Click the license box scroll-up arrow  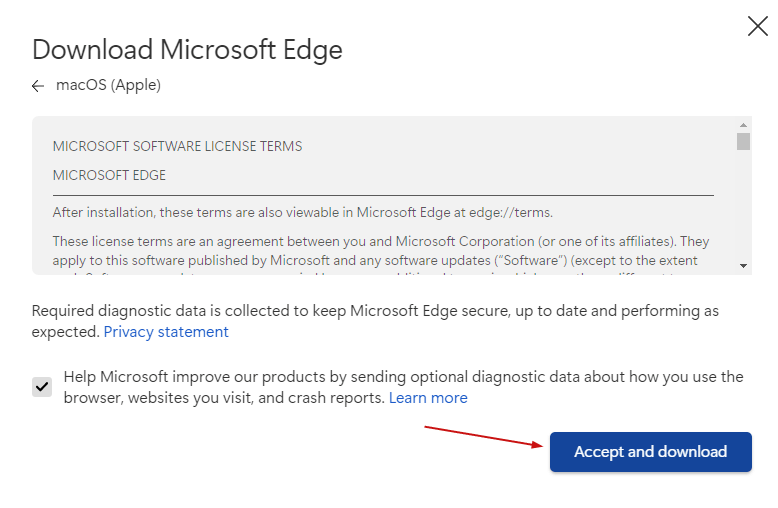tap(743, 124)
